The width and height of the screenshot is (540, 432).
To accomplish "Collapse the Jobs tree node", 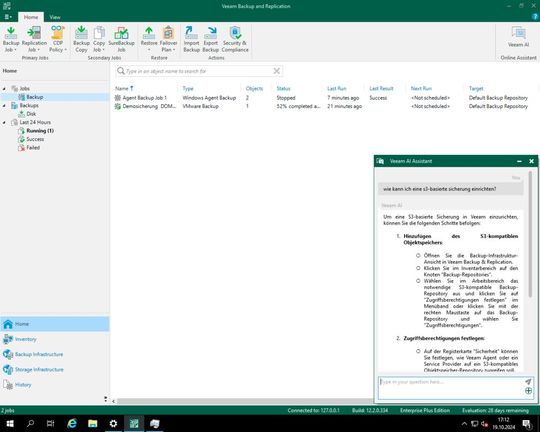I will pos(4,89).
